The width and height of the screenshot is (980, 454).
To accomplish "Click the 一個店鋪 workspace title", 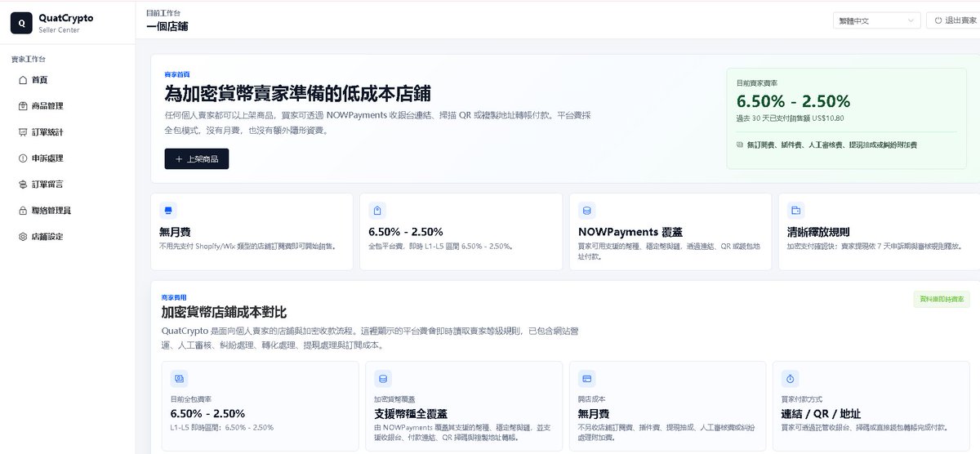I will pos(167,26).
